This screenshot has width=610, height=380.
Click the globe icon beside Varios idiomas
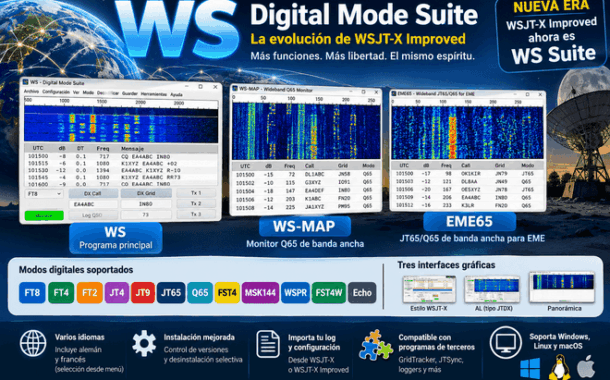pyautogui.click(x=33, y=343)
